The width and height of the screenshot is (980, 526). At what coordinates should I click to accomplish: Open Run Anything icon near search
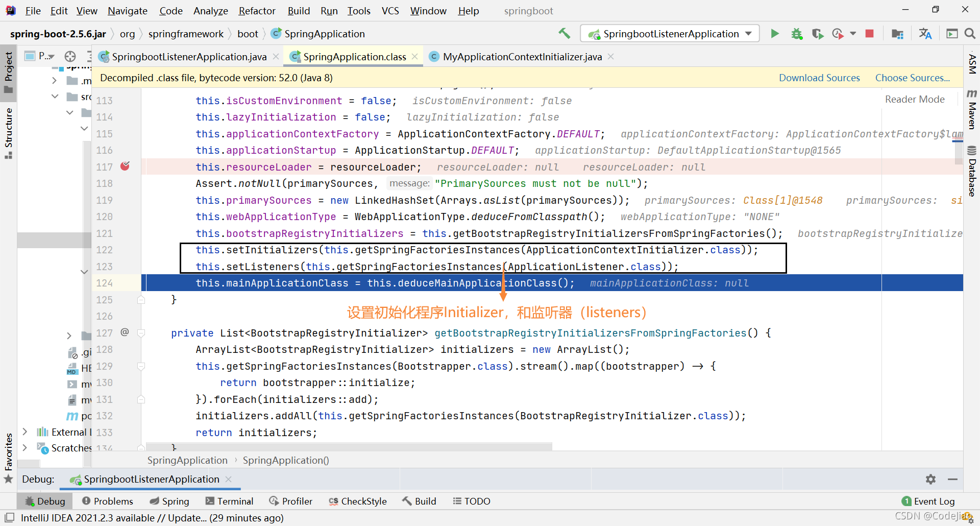pos(952,34)
